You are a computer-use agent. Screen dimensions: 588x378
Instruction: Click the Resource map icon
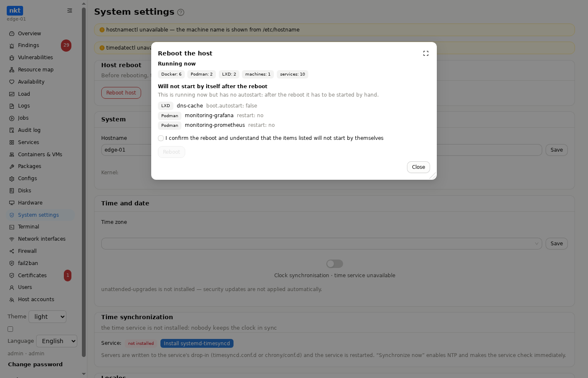pos(12,70)
